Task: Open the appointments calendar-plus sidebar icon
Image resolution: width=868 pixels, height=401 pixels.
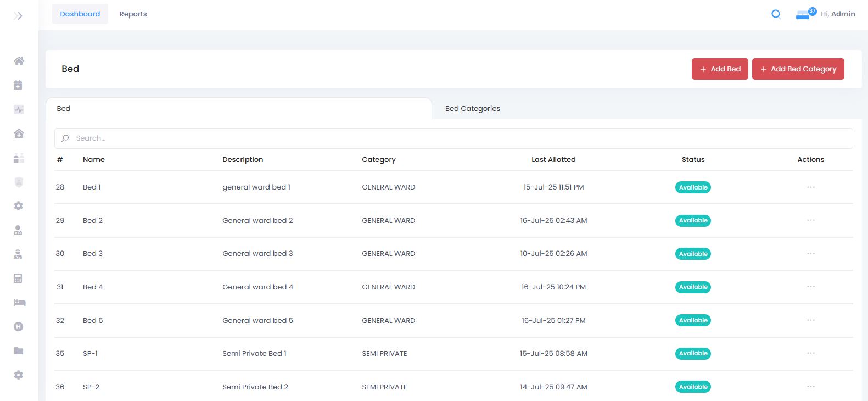Action: [x=18, y=85]
